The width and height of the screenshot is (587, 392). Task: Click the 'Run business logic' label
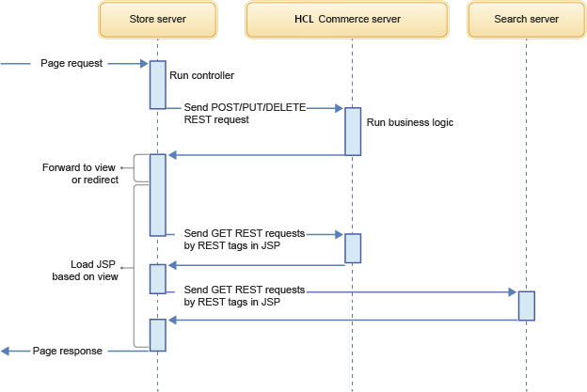410,122
